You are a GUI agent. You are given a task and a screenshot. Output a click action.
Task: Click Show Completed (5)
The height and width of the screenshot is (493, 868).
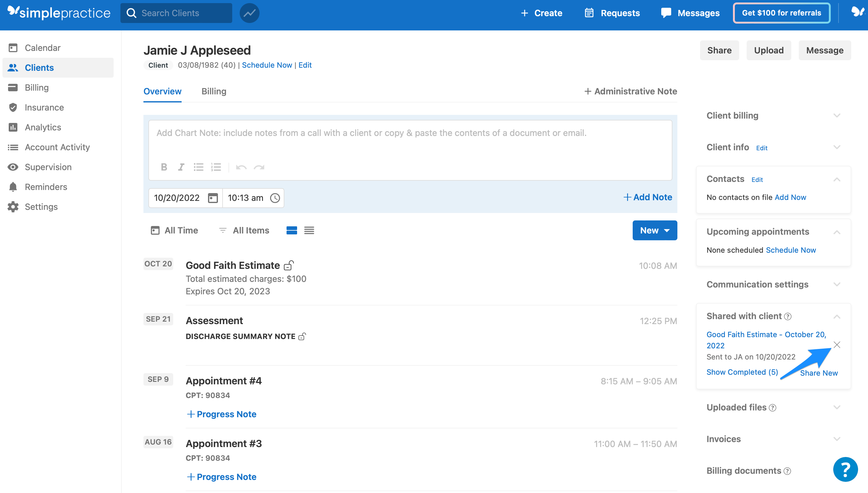pyautogui.click(x=742, y=372)
